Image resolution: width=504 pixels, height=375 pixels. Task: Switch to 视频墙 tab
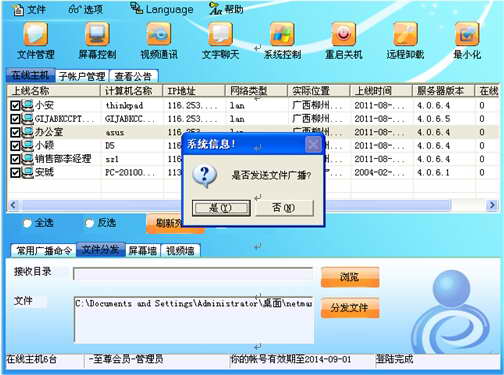click(180, 250)
